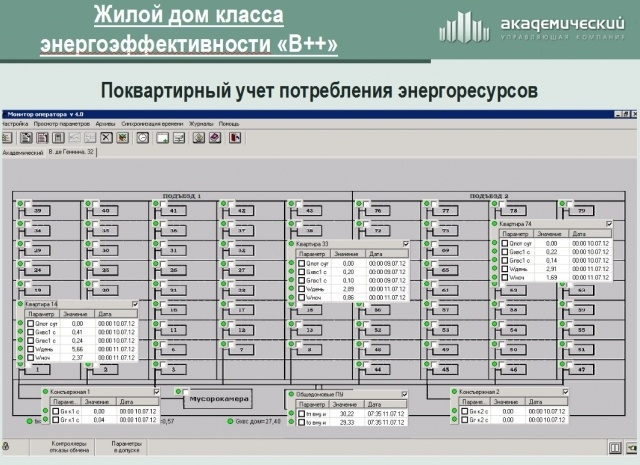Viewport: 640px width, 465px height.
Task: Tick Wночь checkbox in Квартира 33 panel
Action: (302, 298)
